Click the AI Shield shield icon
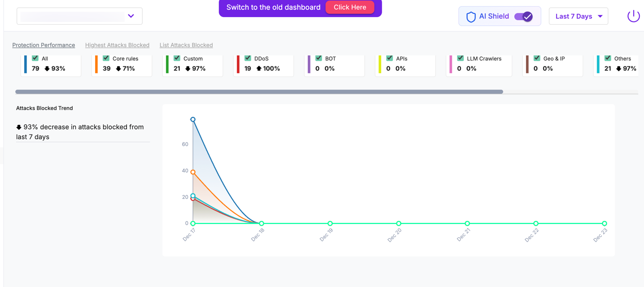644x287 pixels. click(471, 16)
